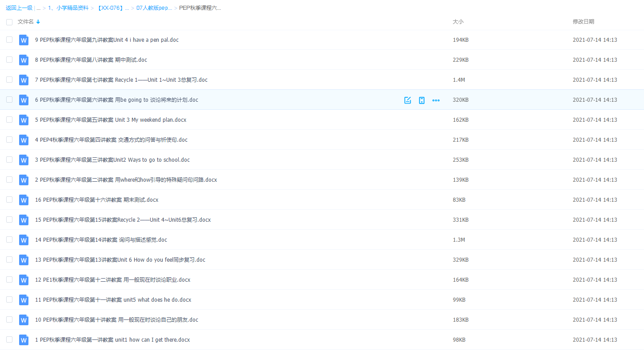Click the 返回上一级 link

[x=19, y=8]
